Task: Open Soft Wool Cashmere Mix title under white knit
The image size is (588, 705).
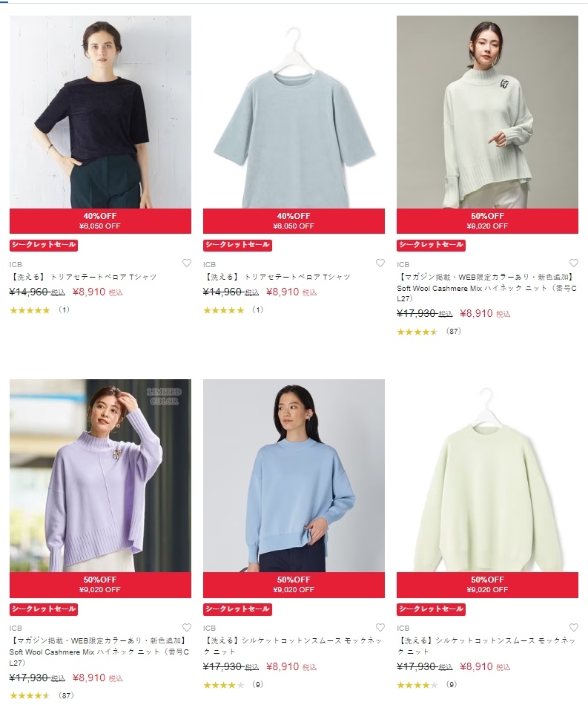Action: (x=487, y=288)
